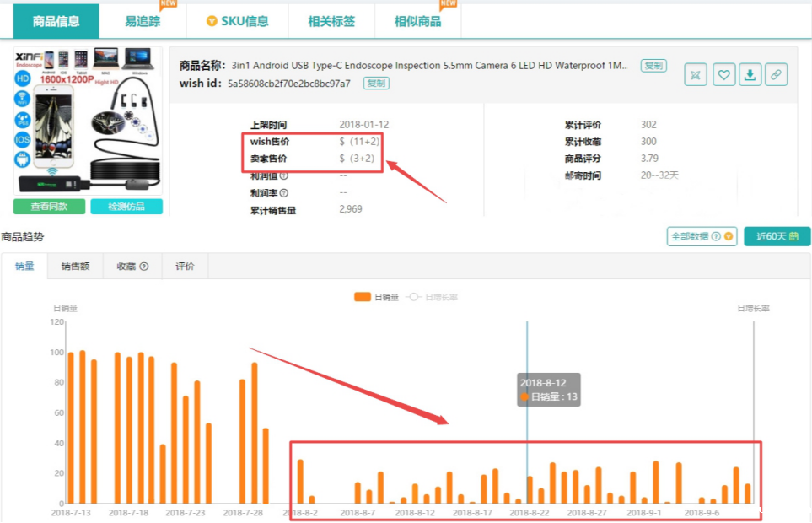812x523 pixels.
Task: Open the 相似商品 tab
Action: coord(417,21)
